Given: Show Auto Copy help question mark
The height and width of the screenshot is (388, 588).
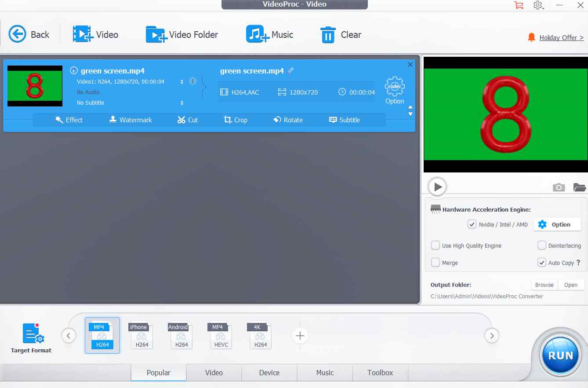Looking at the screenshot, I should [578, 263].
